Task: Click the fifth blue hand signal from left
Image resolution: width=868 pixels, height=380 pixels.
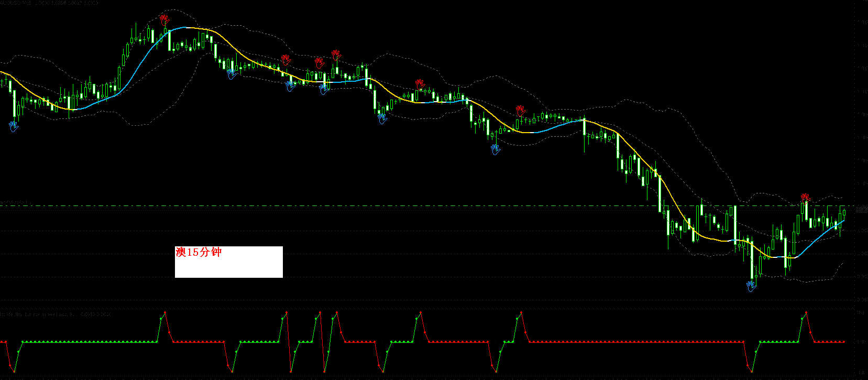Action: (382, 118)
